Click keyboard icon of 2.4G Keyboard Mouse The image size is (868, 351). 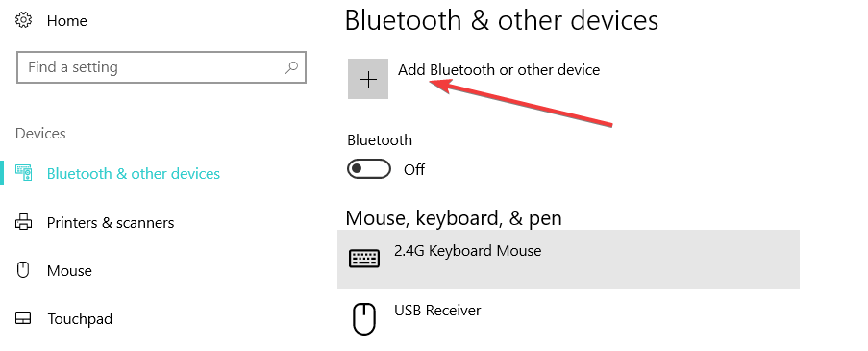tap(364, 258)
